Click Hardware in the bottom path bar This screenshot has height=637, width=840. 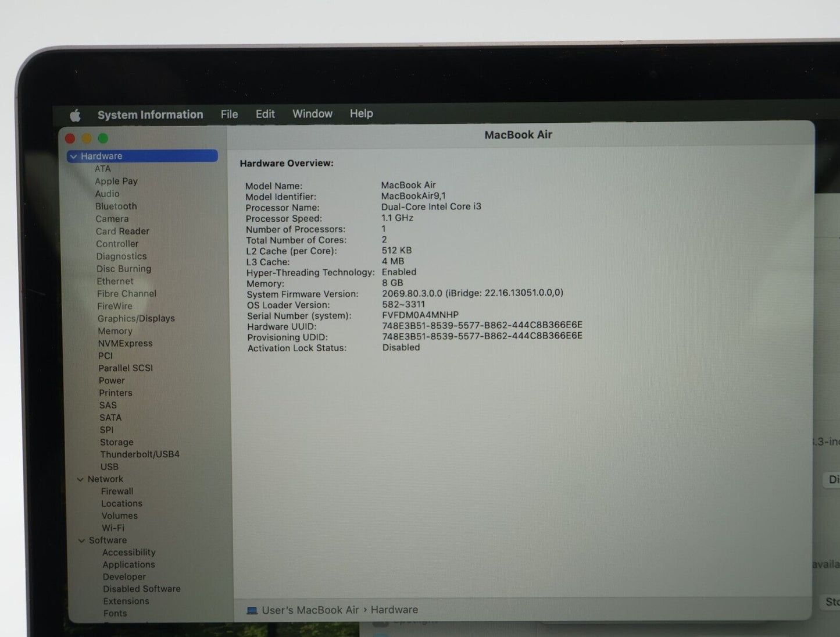pos(394,610)
